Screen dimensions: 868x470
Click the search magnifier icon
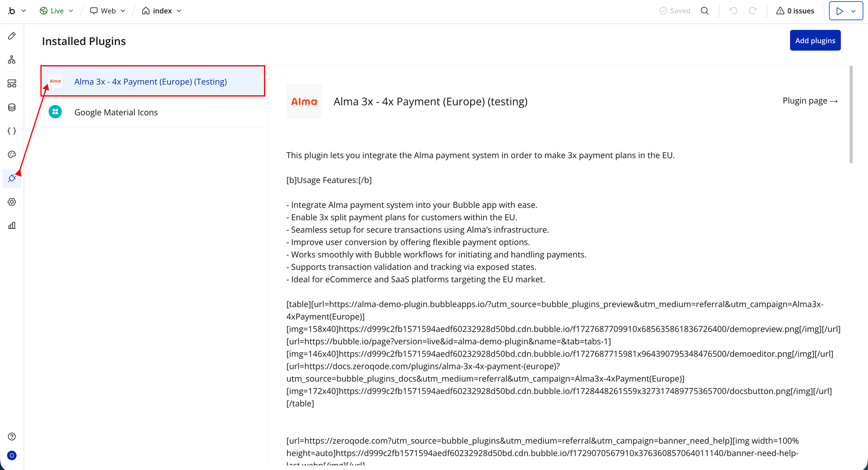pos(705,11)
